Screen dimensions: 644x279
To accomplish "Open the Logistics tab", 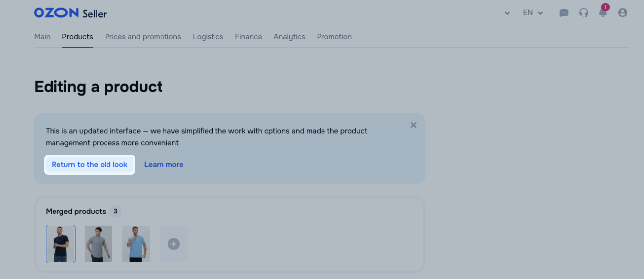I will (208, 37).
